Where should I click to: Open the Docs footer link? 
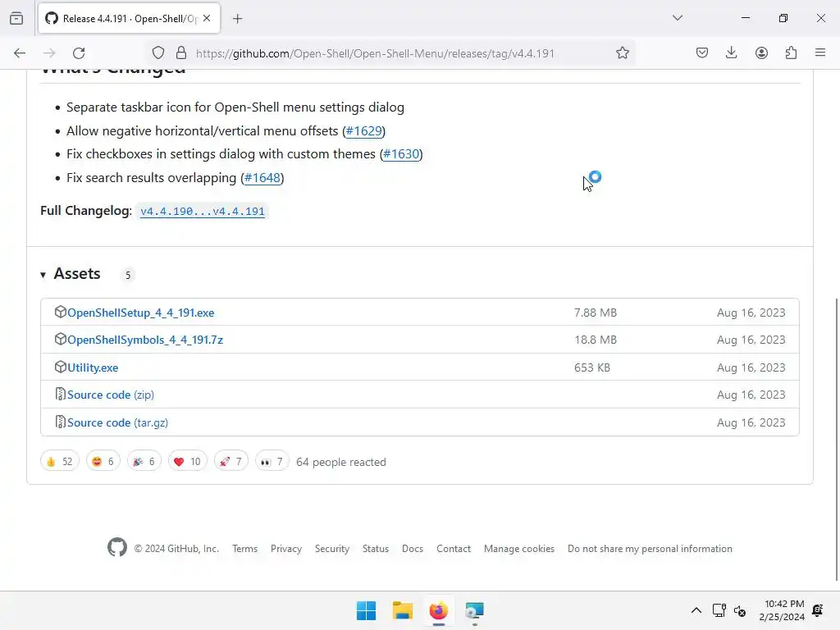tap(413, 549)
